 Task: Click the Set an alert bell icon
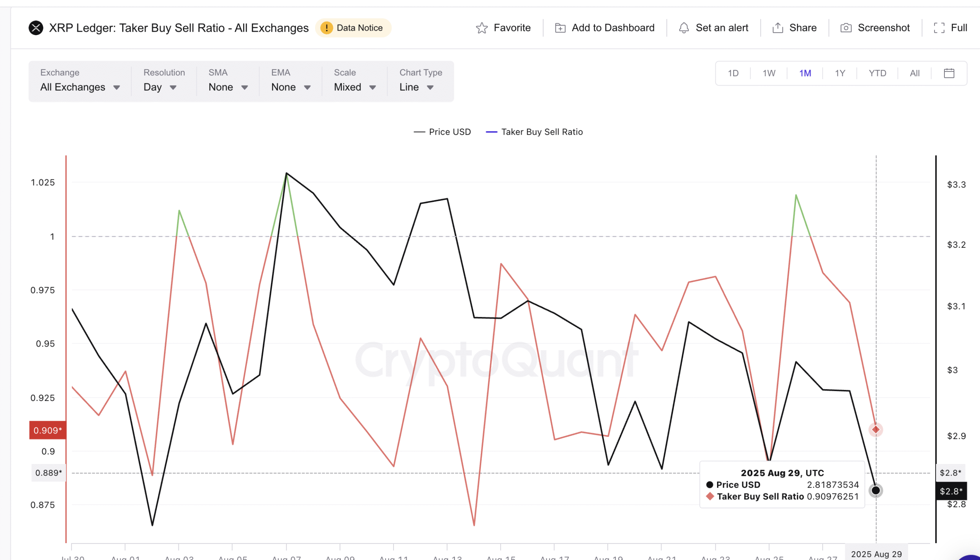click(x=684, y=28)
